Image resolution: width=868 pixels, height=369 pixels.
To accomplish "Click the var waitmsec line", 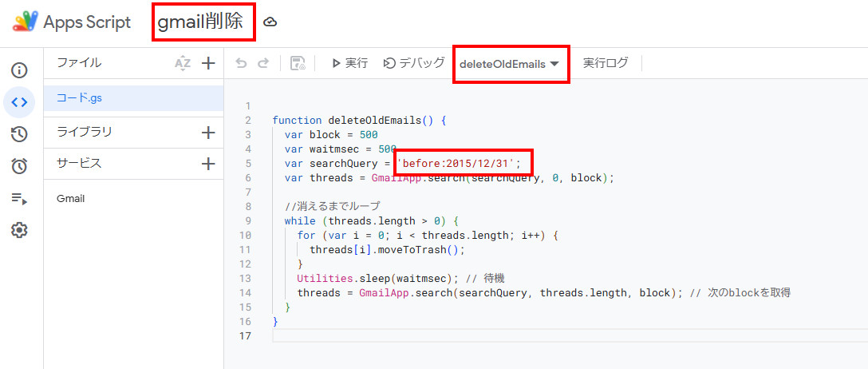I will pyautogui.click(x=341, y=149).
